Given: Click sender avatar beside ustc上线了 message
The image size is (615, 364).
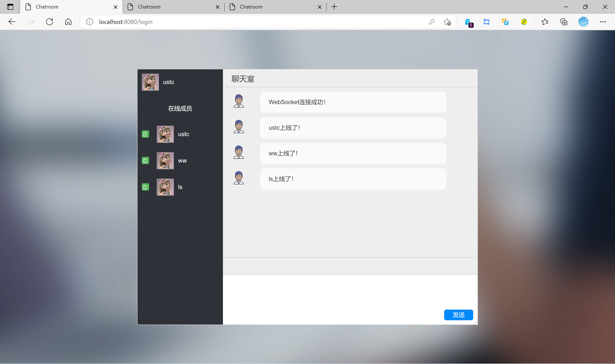Looking at the screenshot, I should (239, 127).
